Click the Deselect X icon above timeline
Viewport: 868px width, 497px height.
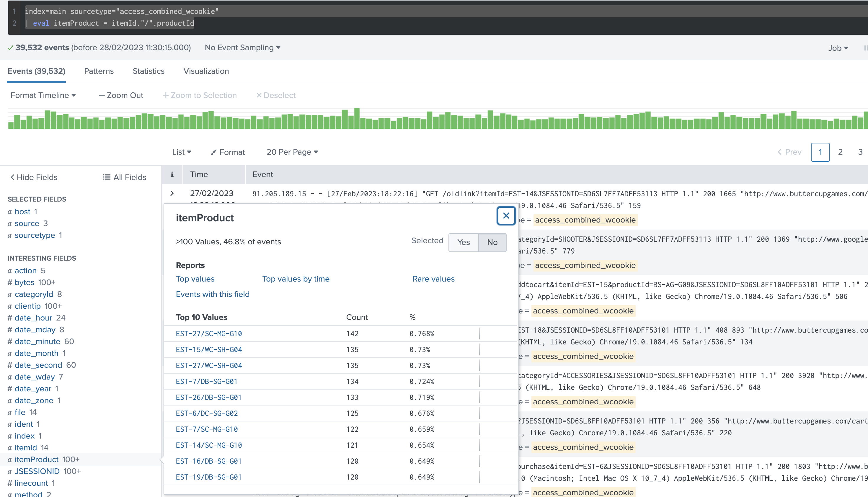pyautogui.click(x=260, y=96)
